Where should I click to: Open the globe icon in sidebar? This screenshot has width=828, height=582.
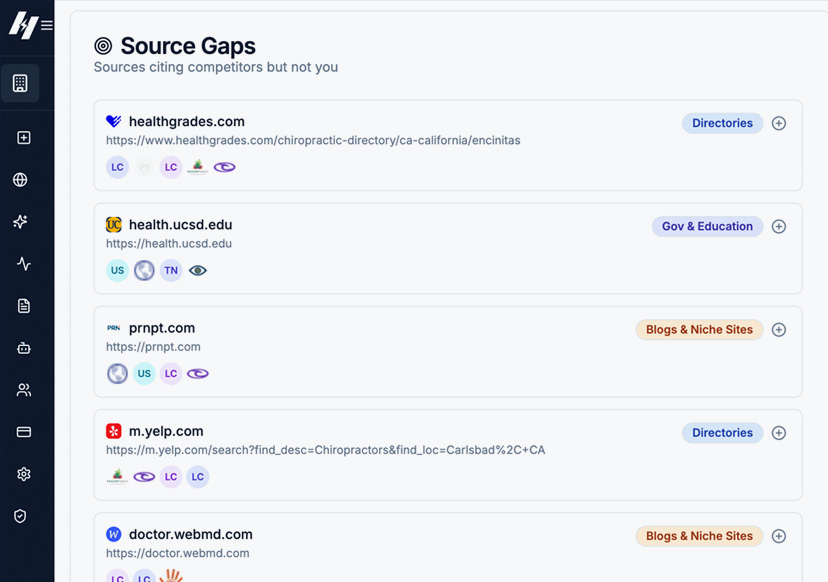(x=20, y=180)
